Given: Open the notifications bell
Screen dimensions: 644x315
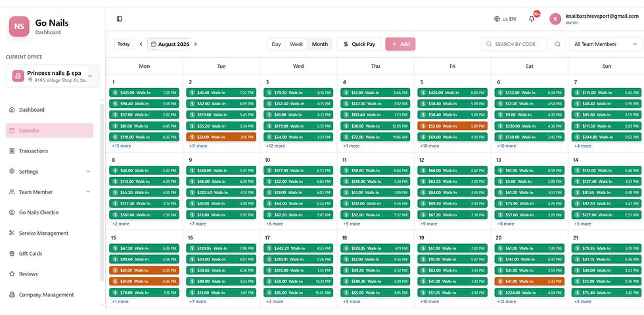Looking at the screenshot, I should 532,19.
